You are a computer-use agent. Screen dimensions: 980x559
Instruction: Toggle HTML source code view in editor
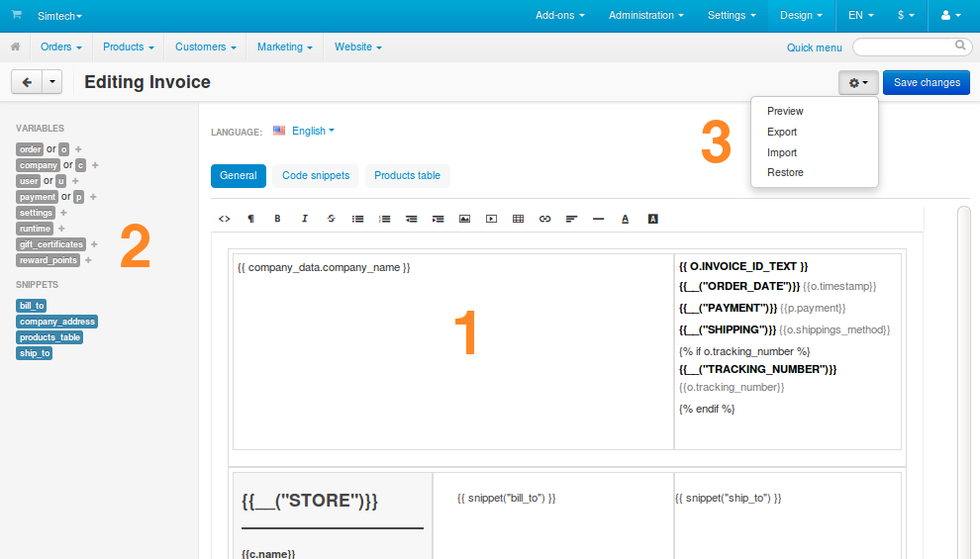tap(225, 219)
